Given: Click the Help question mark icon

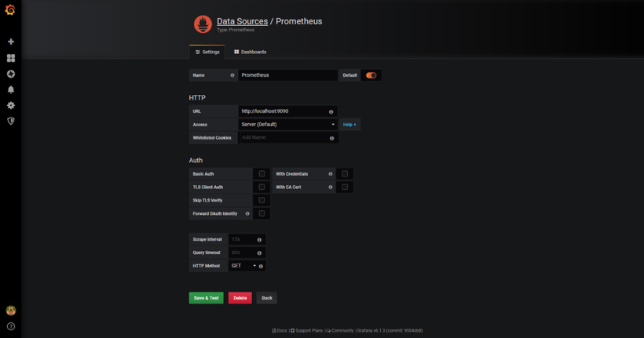Looking at the screenshot, I should [x=11, y=326].
